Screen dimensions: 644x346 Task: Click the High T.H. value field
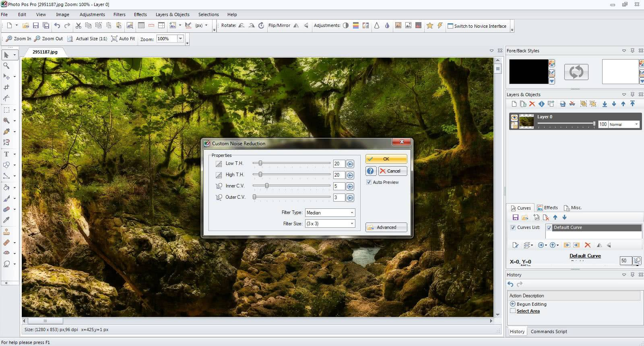click(x=339, y=175)
